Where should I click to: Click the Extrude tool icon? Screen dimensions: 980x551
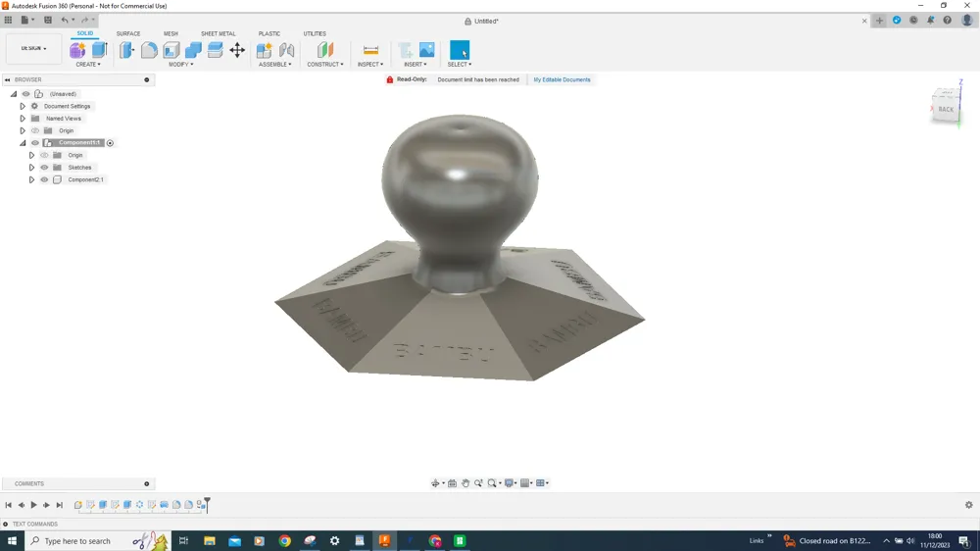point(99,50)
